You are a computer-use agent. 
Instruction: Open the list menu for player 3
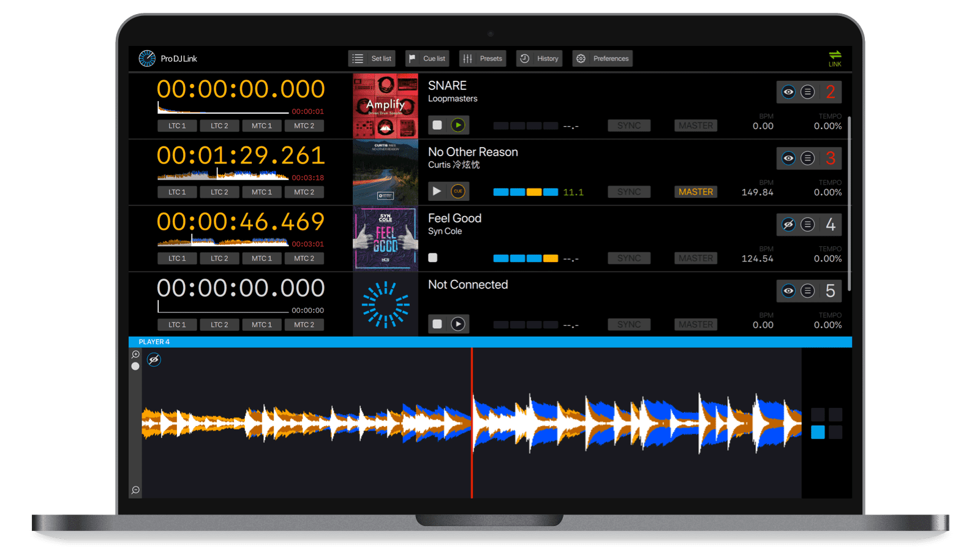[x=808, y=159]
